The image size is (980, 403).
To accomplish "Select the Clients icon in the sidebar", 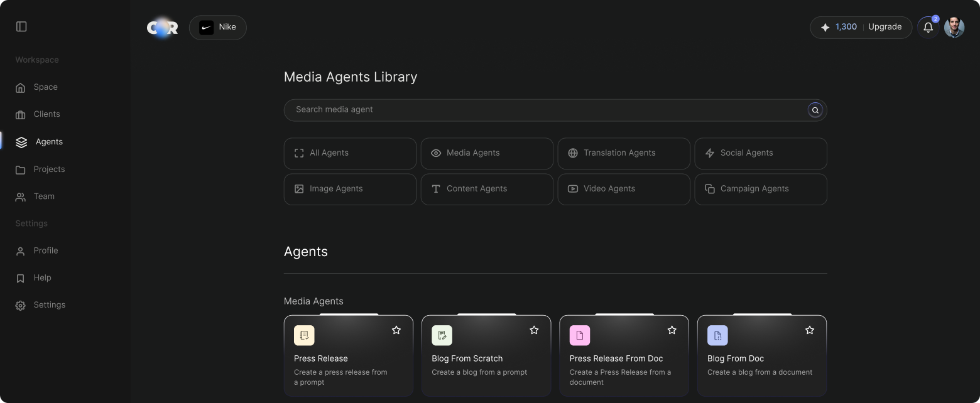I will click(x=20, y=114).
